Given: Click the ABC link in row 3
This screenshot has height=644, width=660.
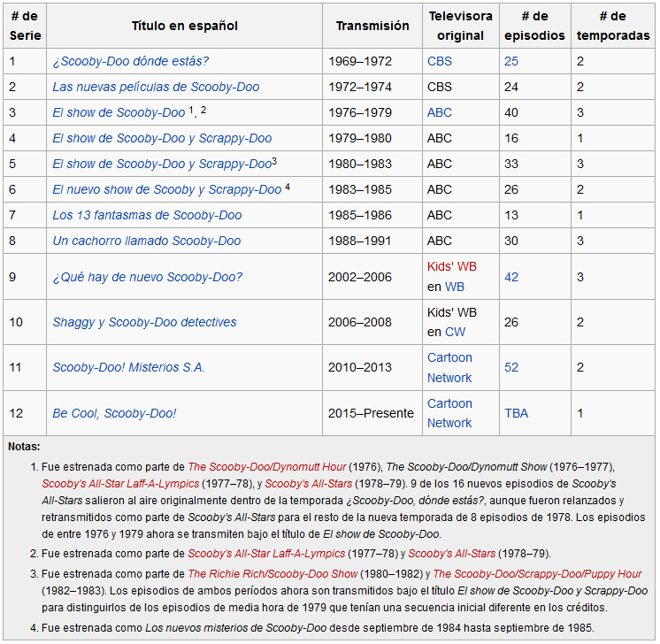Looking at the screenshot, I should coord(440,113).
